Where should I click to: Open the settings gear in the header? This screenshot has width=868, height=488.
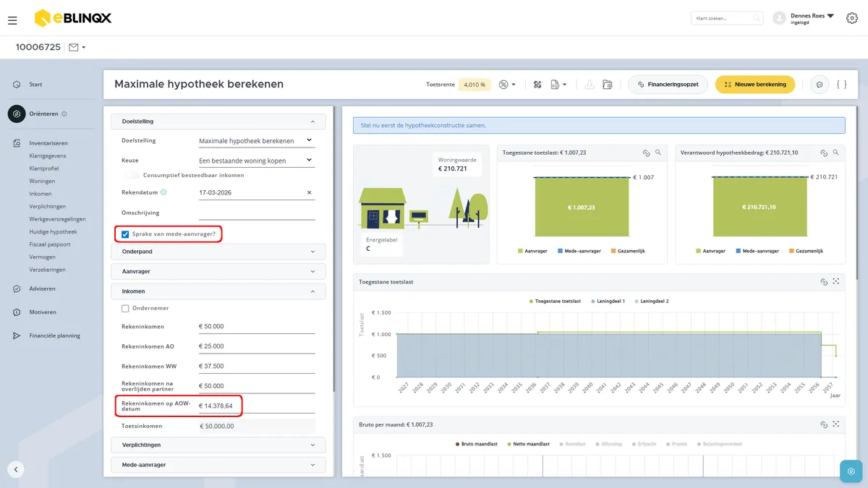(852, 18)
